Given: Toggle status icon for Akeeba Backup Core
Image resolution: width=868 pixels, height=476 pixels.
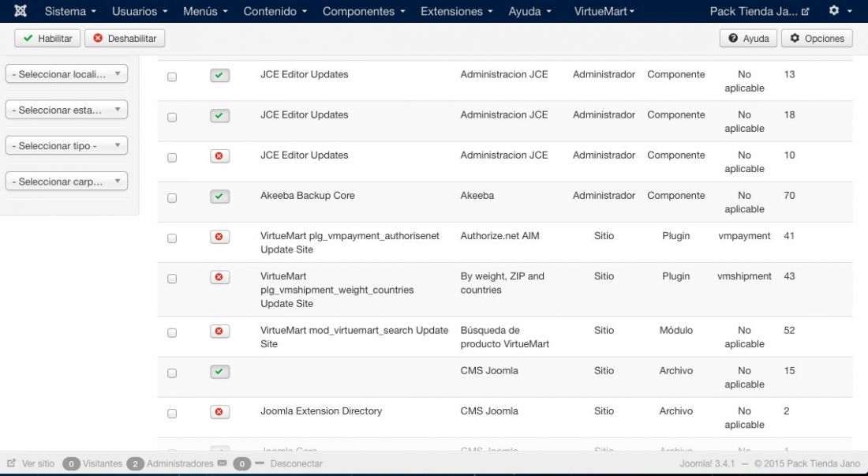Looking at the screenshot, I should (x=220, y=197).
